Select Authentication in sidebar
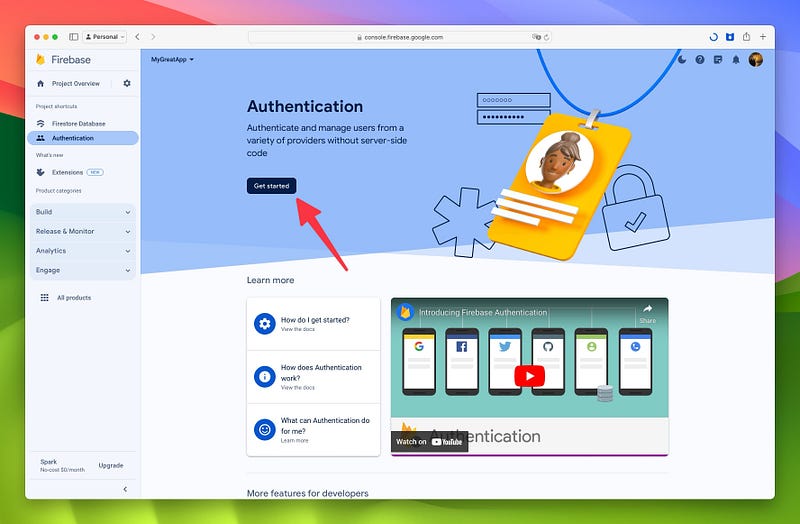The image size is (800, 524). 83,138
